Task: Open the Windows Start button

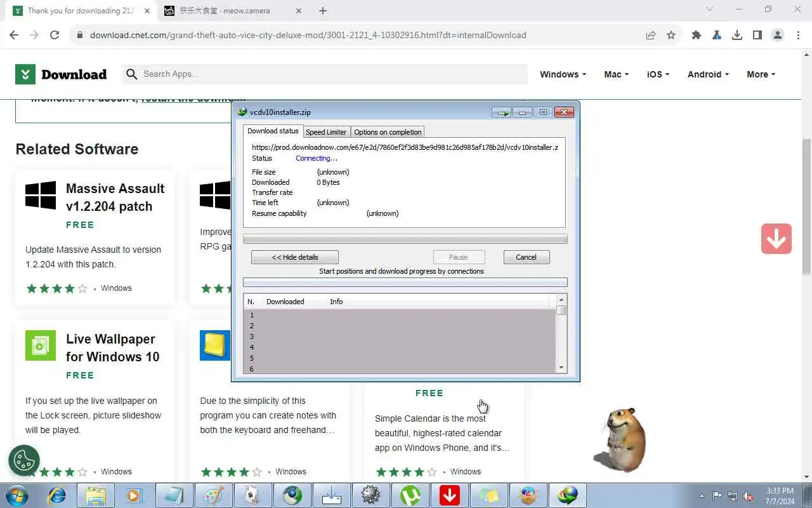Action: [x=16, y=495]
